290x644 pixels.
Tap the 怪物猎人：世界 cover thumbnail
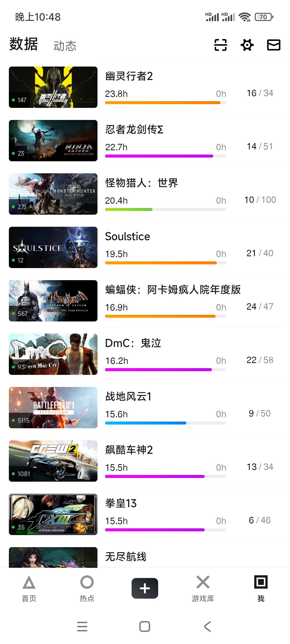(x=53, y=194)
